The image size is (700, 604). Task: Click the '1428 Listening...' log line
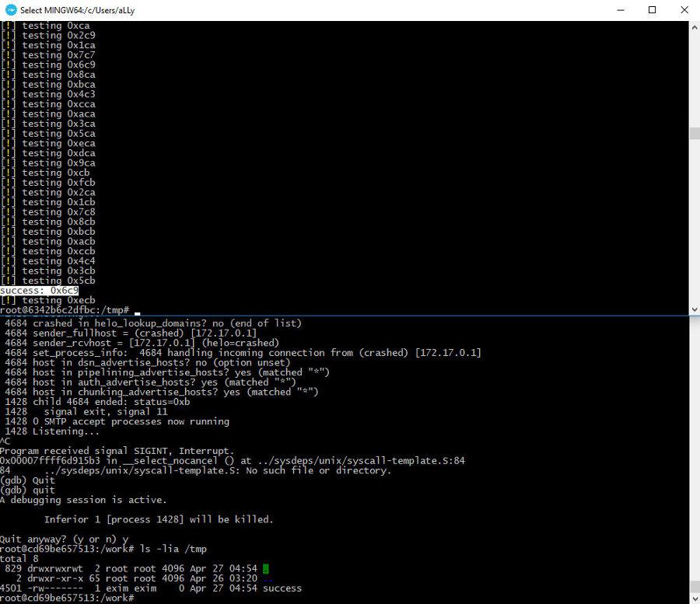point(51,431)
